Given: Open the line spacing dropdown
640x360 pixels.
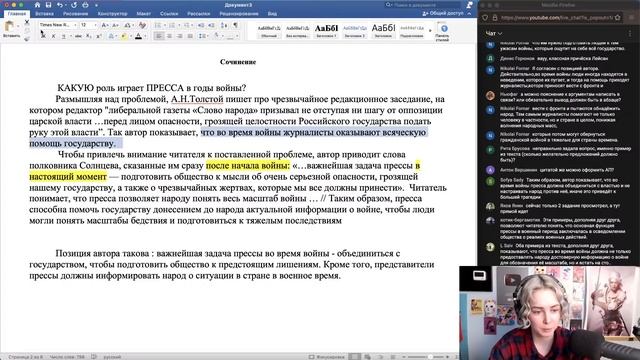Looking at the screenshot, I should pos(203,36).
